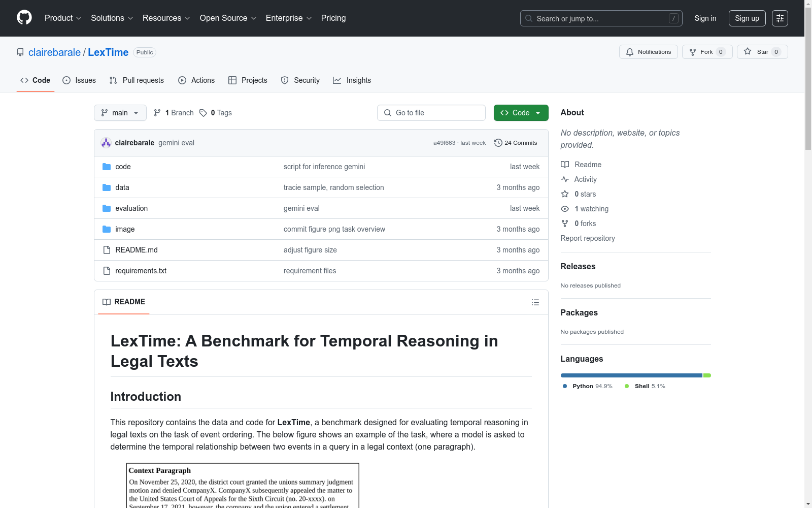The width and height of the screenshot is (812, 508).
Task: Open the image folder icon
Action: coord(107,229)
